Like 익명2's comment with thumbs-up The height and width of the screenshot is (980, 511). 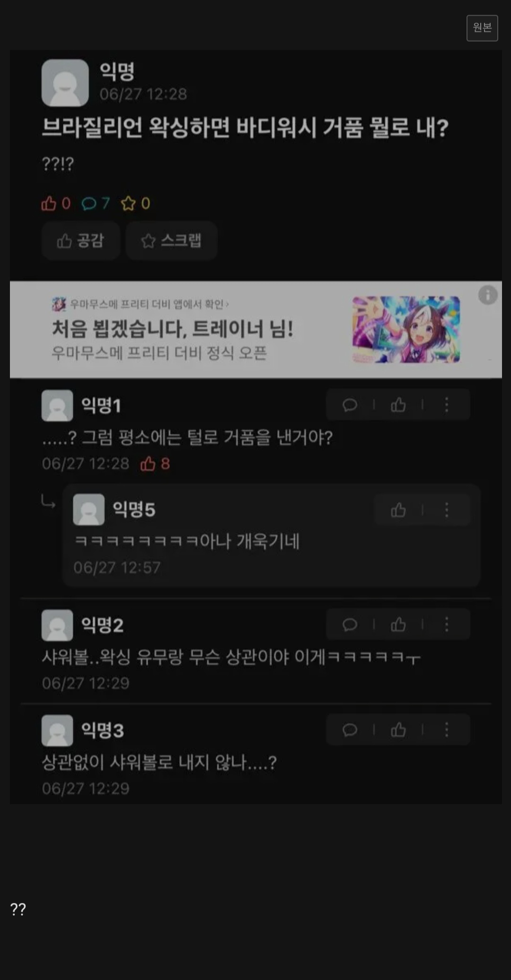tap(398, 624)
